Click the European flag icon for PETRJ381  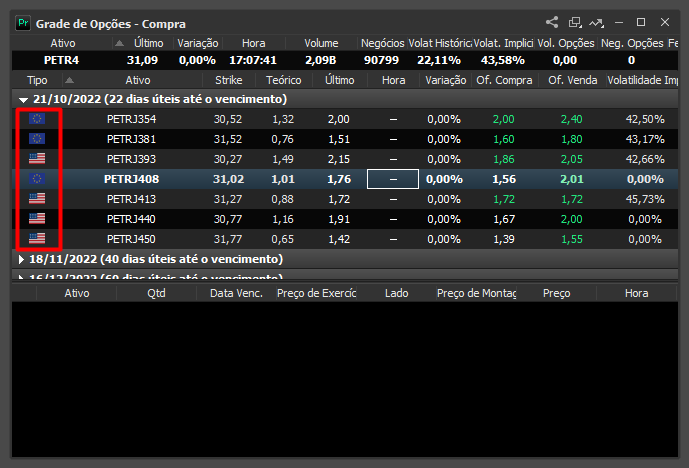[37, 139]
